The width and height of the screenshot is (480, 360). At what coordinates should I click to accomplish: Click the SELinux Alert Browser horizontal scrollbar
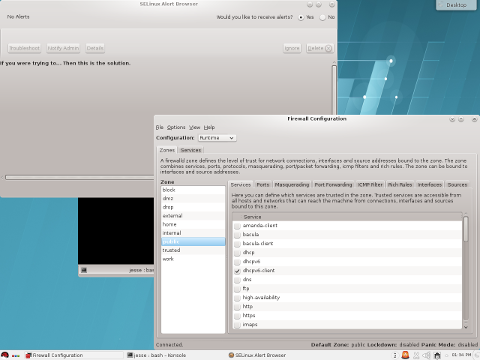[x=79, y=177]
